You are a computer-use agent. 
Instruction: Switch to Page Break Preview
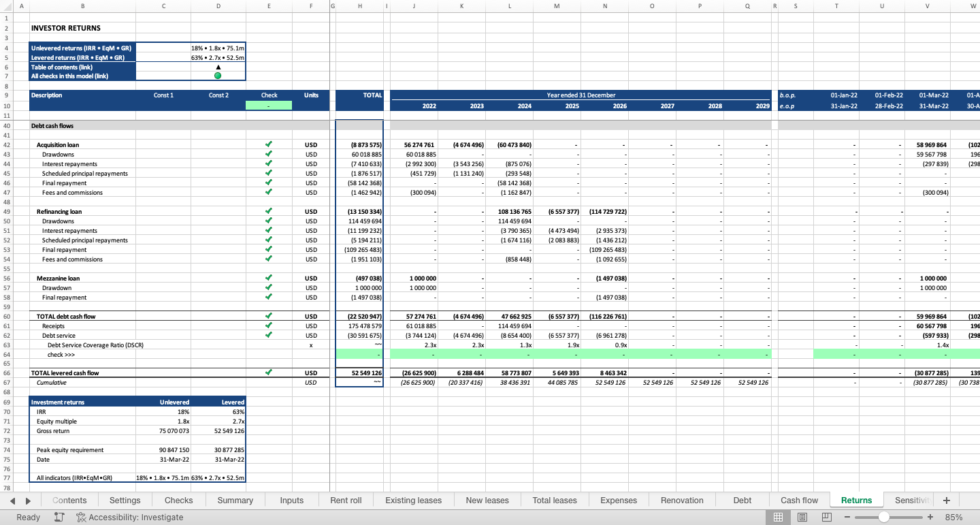827,518
